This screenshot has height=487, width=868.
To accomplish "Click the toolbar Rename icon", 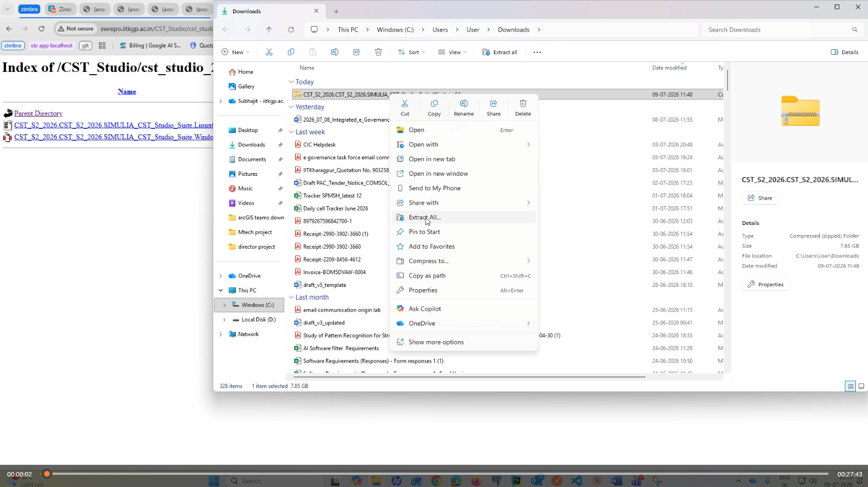I will pos(334,52).
